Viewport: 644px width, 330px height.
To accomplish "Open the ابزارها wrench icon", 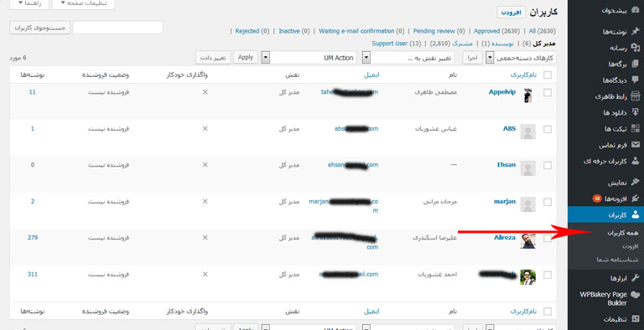I will click(635, 278).
